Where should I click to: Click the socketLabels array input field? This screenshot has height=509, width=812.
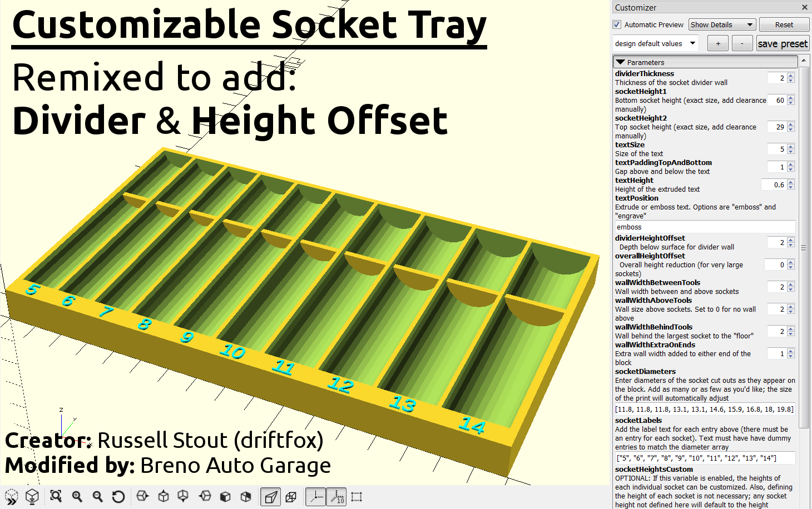[705, 458]
